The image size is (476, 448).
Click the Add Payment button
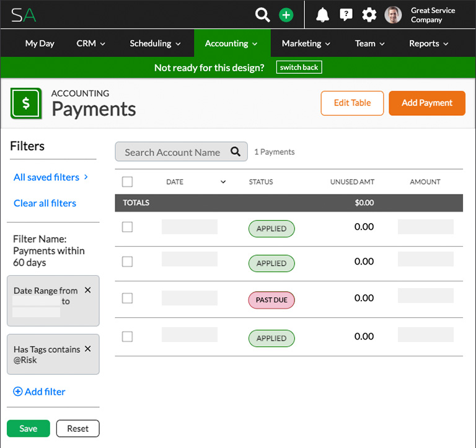(x=427, y=103)
